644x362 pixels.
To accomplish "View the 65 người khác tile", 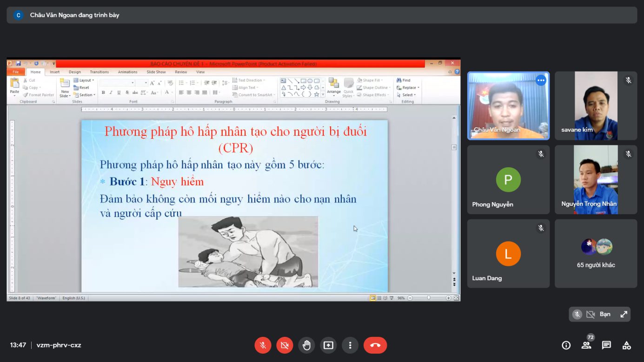I will (596, 254).
